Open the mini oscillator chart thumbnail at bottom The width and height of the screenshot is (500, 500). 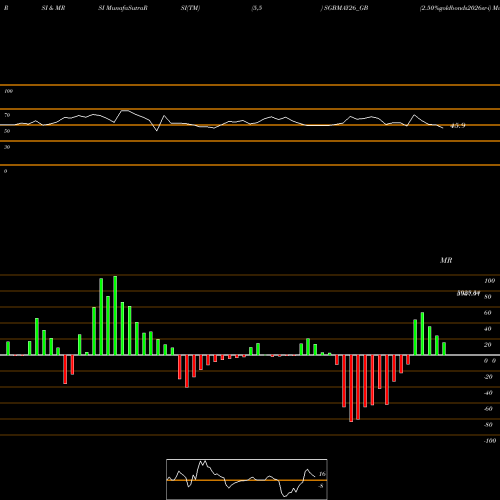[247, 479]
